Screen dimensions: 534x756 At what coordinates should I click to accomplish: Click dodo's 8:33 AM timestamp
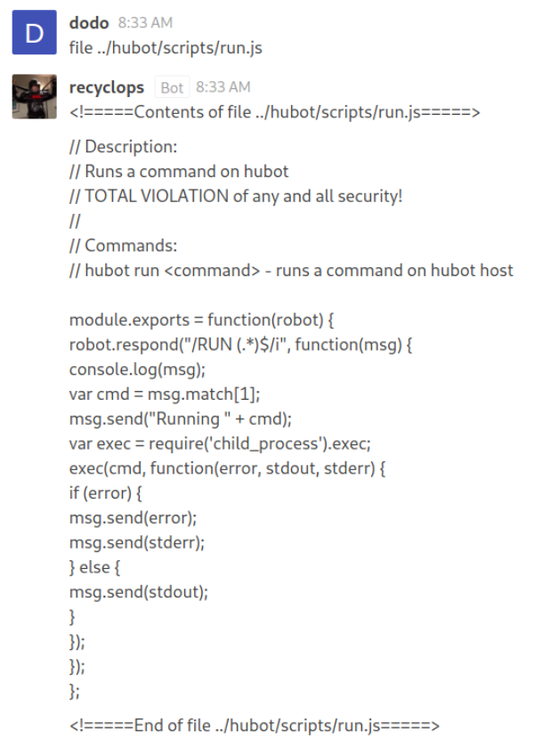145,22
